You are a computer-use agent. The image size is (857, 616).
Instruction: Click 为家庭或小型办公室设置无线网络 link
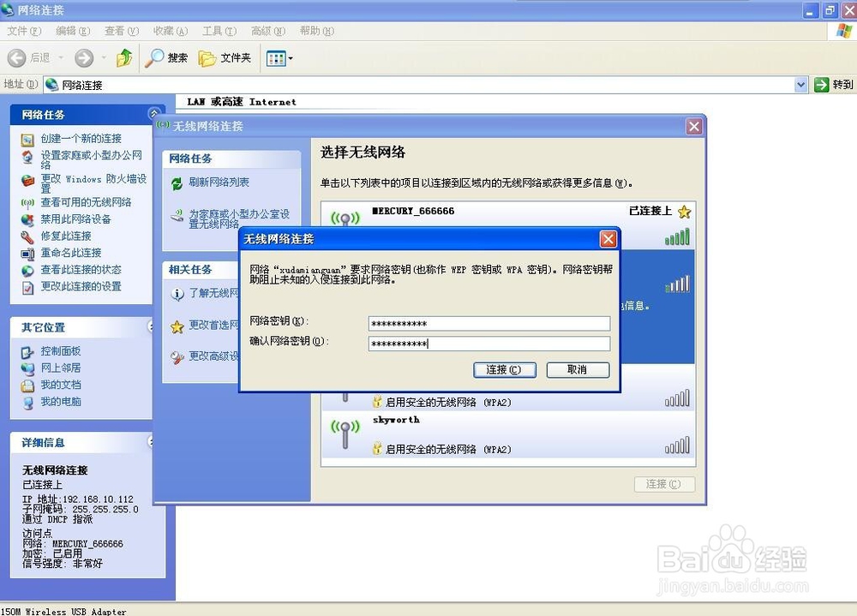pos(239,218)
